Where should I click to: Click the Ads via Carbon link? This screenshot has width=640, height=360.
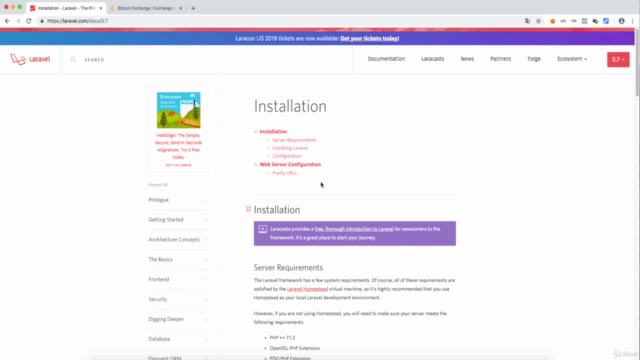178,165
